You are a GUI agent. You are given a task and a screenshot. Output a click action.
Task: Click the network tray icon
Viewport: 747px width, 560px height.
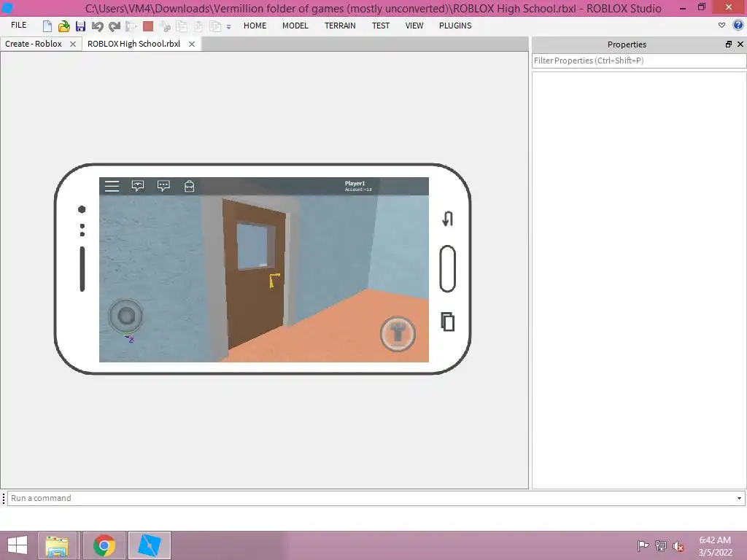click(661, 546)
